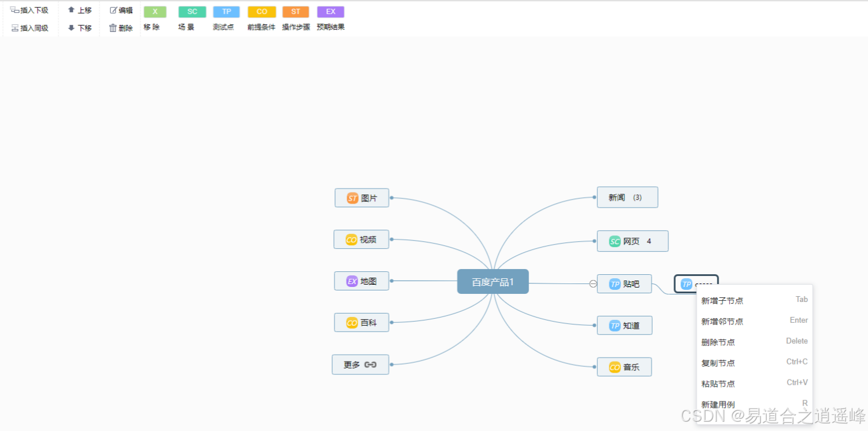The width and height of the screenshot is (868, 431).
Task: Click the 场景 label under SC tag
Action: [186, 27]
